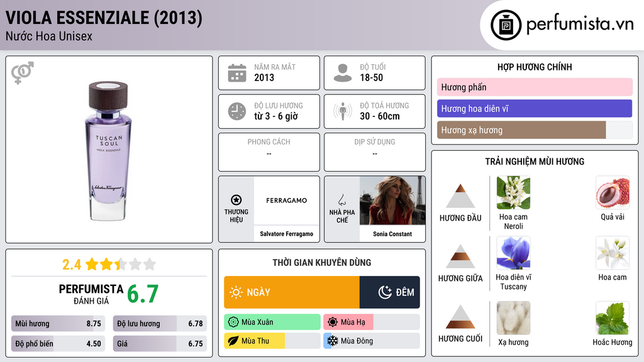Click the person icon beside Độ tuổi
644x362 pixels.
343,73
